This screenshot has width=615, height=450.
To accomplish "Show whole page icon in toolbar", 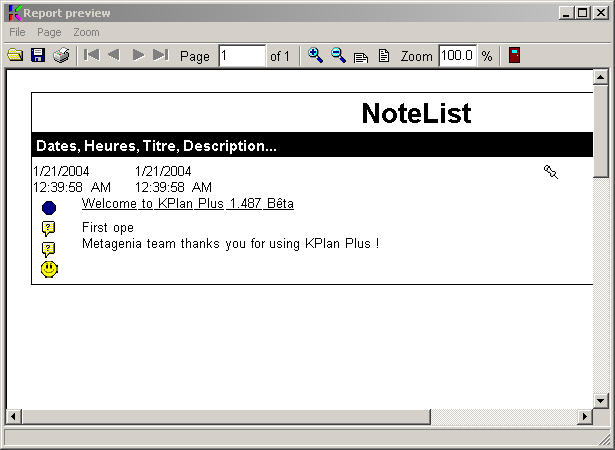I will click(x=384, y=55).
